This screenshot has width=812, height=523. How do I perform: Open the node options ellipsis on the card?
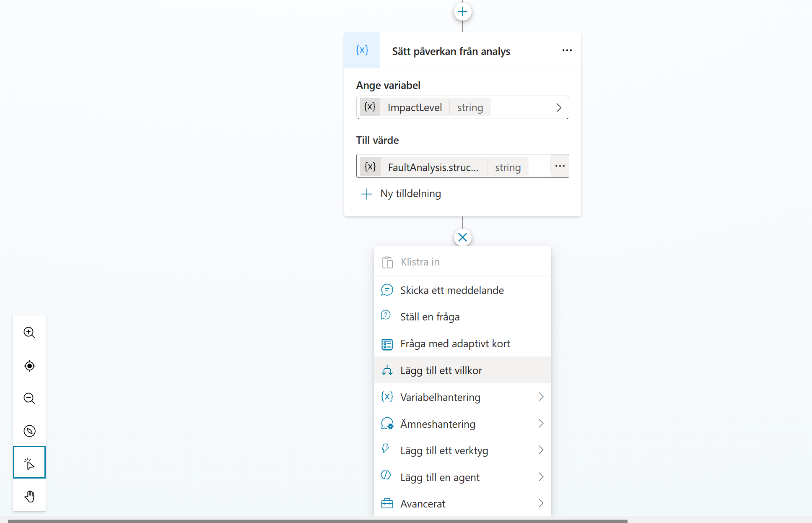point(567,50)
